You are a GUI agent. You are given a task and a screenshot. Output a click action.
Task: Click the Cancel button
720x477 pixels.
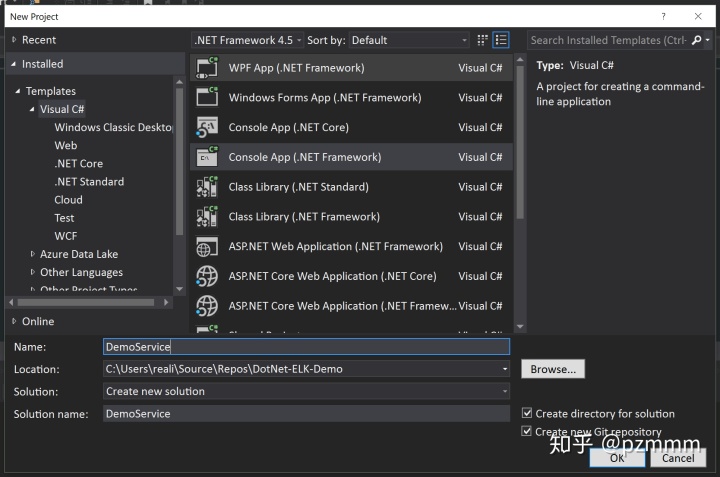[678, 458]
